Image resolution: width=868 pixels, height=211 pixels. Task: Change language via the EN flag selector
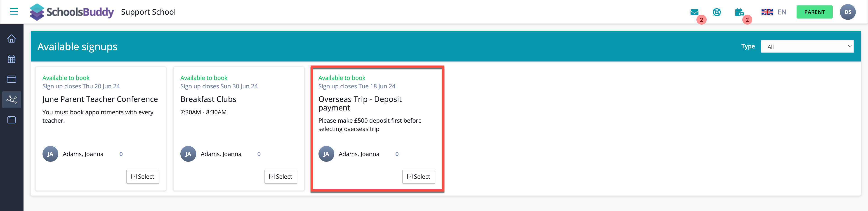(x=774, y=12)
